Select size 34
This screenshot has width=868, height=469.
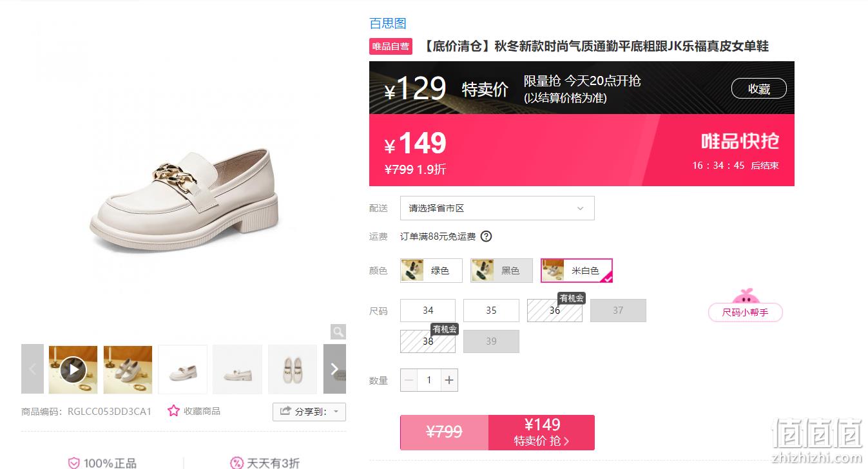[428, 311]
